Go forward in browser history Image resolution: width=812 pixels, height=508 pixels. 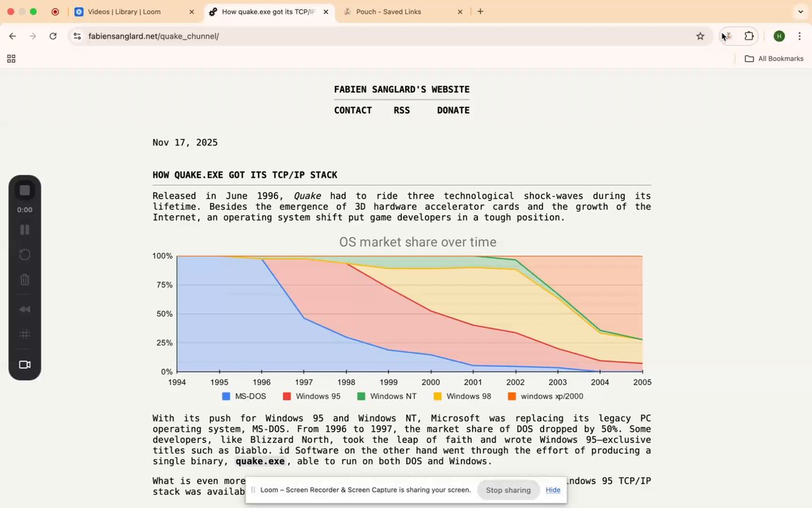(x=32, y=36)
